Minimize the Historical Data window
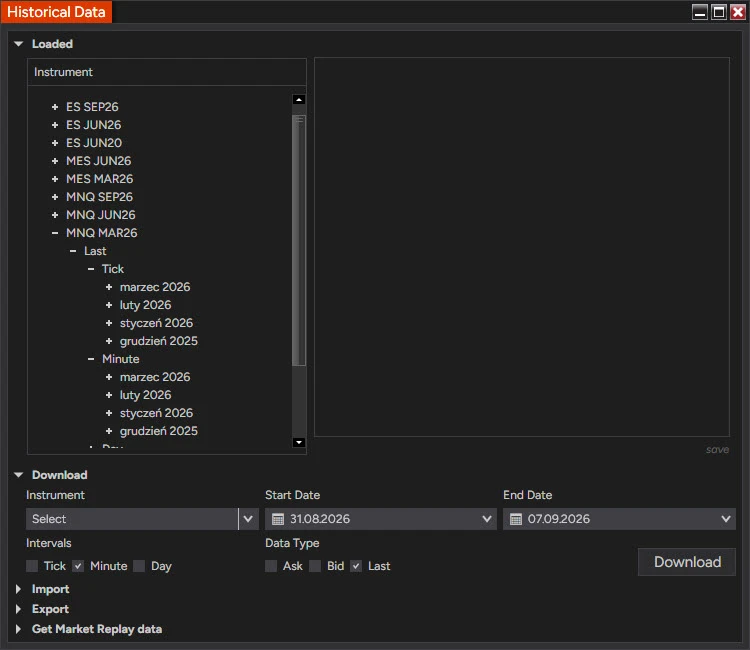Viewport: 750px width, 650px height. click(700, 12)
